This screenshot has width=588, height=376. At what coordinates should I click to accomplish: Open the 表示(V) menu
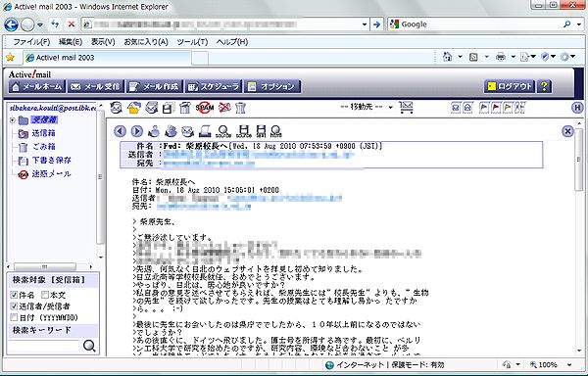coord(103,41)
